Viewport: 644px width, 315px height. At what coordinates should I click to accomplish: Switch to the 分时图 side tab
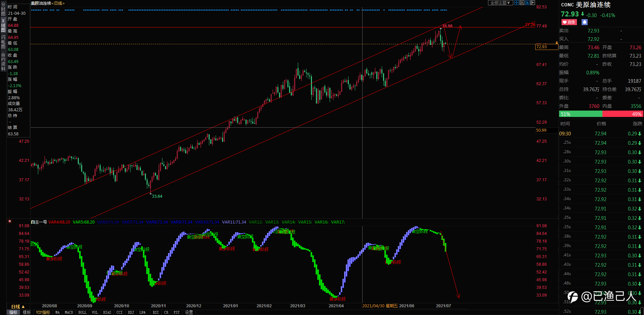[x=3, y=9]
